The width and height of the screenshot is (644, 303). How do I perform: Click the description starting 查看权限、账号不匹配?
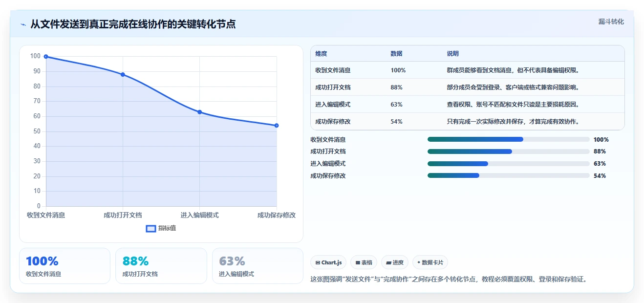pyautogui.click(x=513, y=105)
